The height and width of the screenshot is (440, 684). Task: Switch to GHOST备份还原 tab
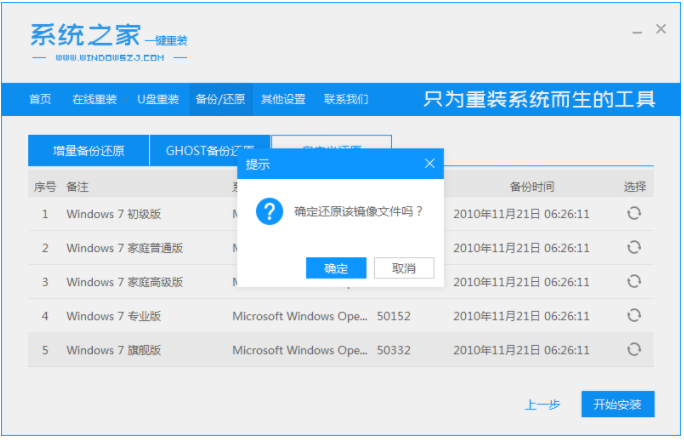(209, 151)
